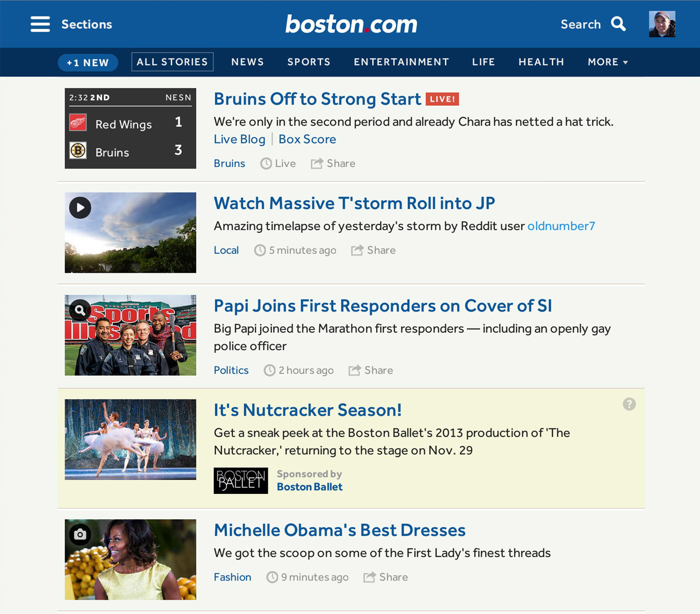Click the Red Wings score row
The height and width of the screenshot is (614, 700).
(x=131, y=122)
